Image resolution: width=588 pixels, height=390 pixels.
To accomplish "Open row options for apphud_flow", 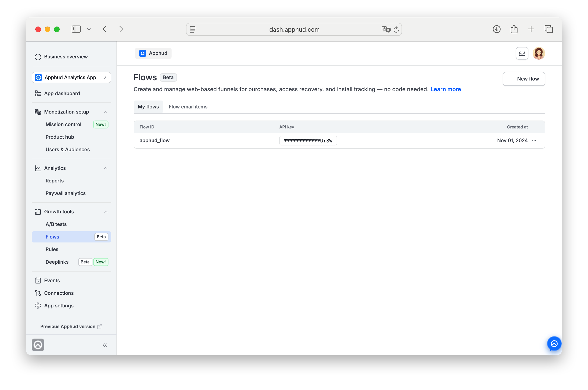I will pos(534,141).
